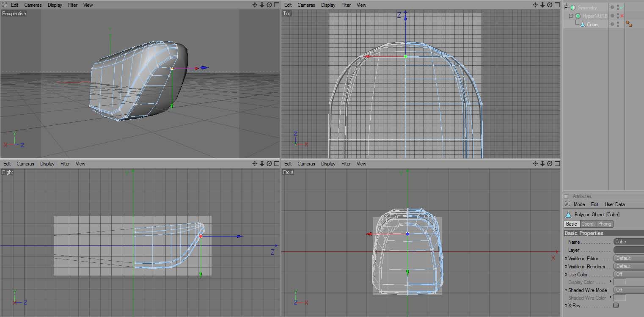Click the Front viewport move camera icon

535,163
